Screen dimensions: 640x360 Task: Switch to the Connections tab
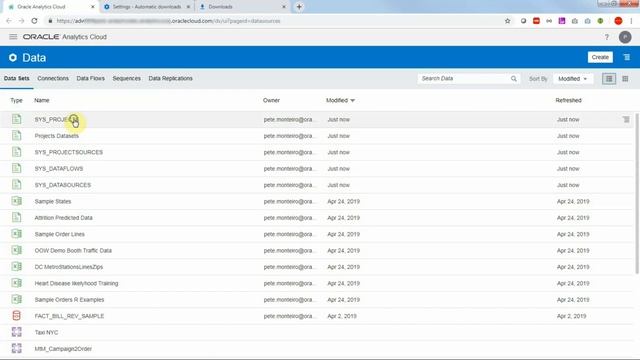(x=53, y=78)
